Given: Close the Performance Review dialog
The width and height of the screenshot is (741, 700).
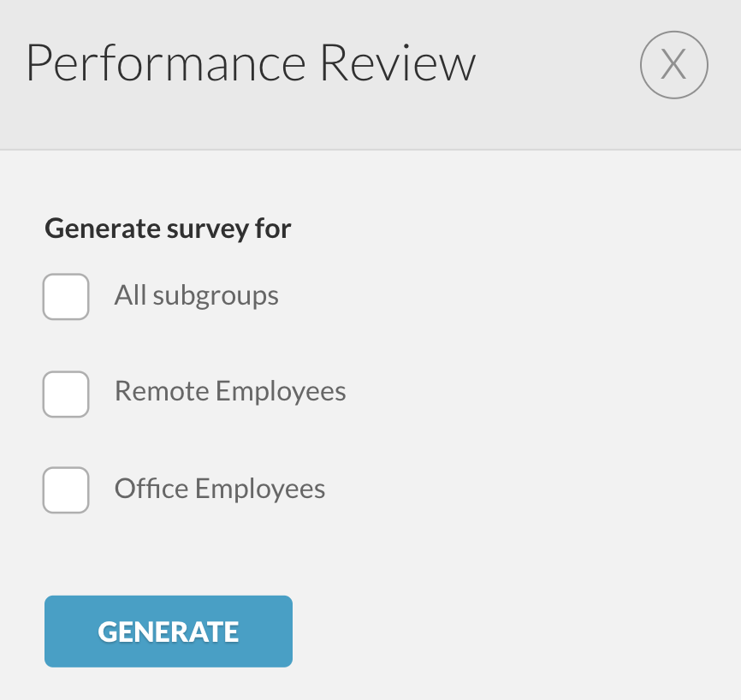Looking at the screenshot, I should [x=674, y=65].
